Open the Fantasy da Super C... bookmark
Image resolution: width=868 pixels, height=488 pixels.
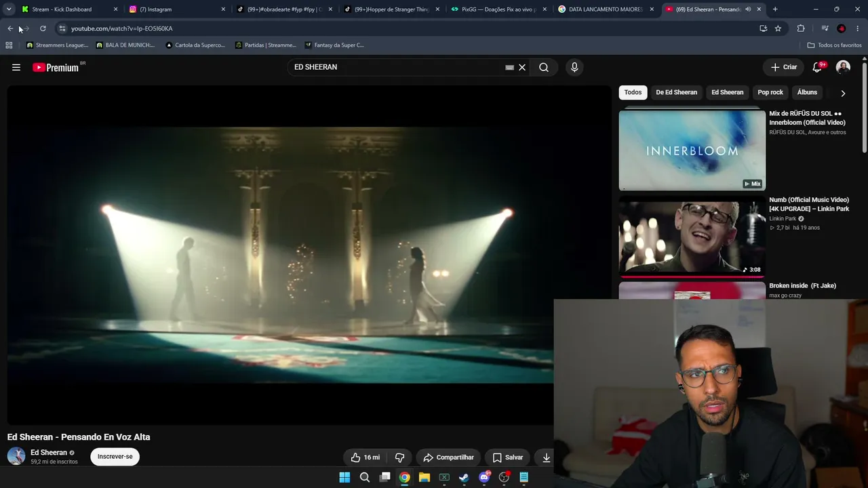coord(334,45)
